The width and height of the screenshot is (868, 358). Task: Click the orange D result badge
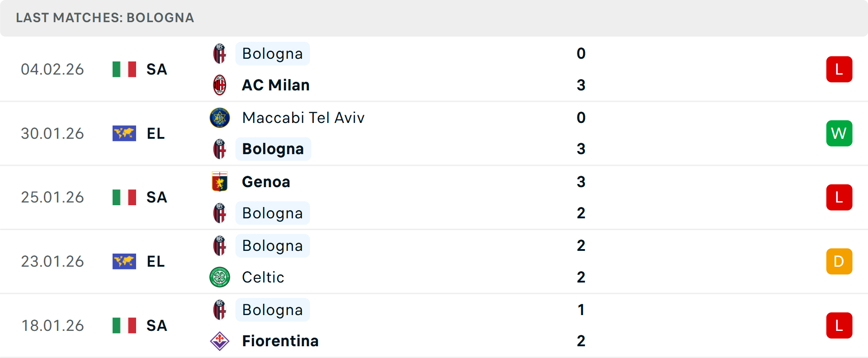[839, 261]
